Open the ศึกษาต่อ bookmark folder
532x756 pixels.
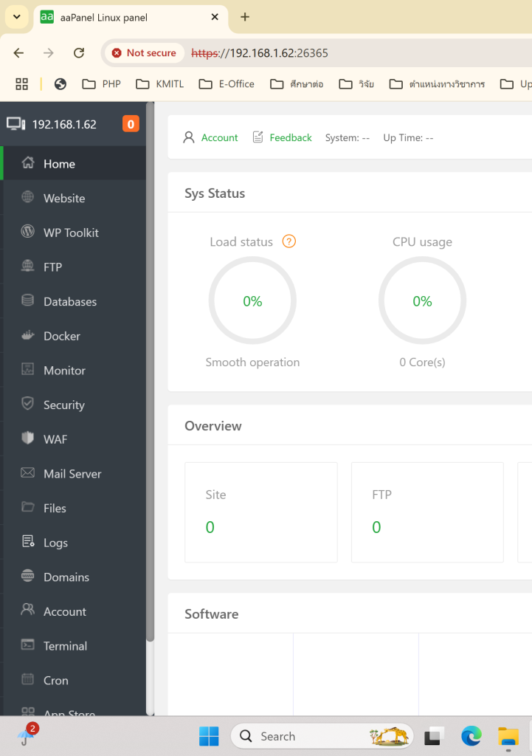[x=297, y=84]
